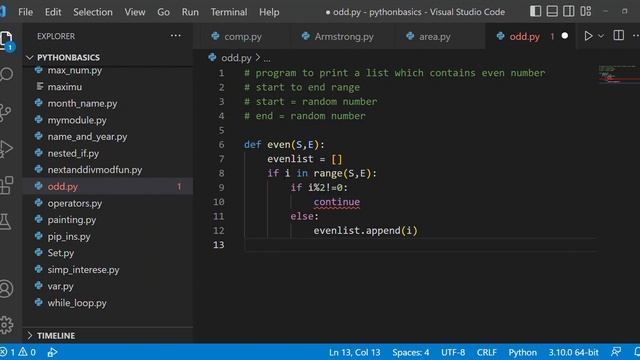
Task: Open the Terminal menu
Action: pyautogui.click(x=229, y=12)
